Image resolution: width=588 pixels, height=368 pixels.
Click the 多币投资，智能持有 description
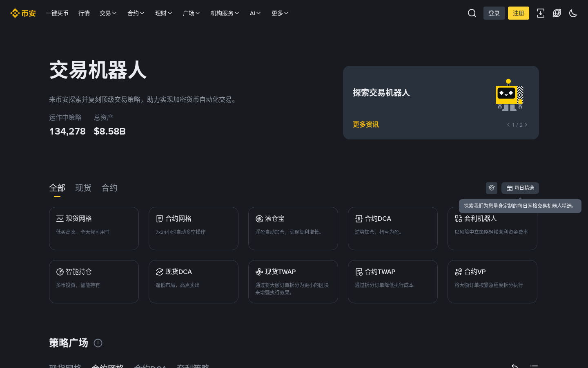[78, 285]
